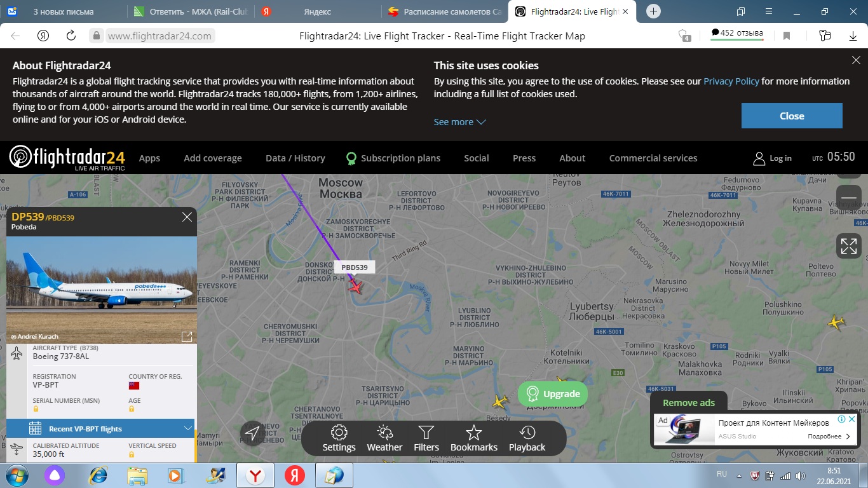Open Internet Explorer from the taskbar

pos(98,475)
